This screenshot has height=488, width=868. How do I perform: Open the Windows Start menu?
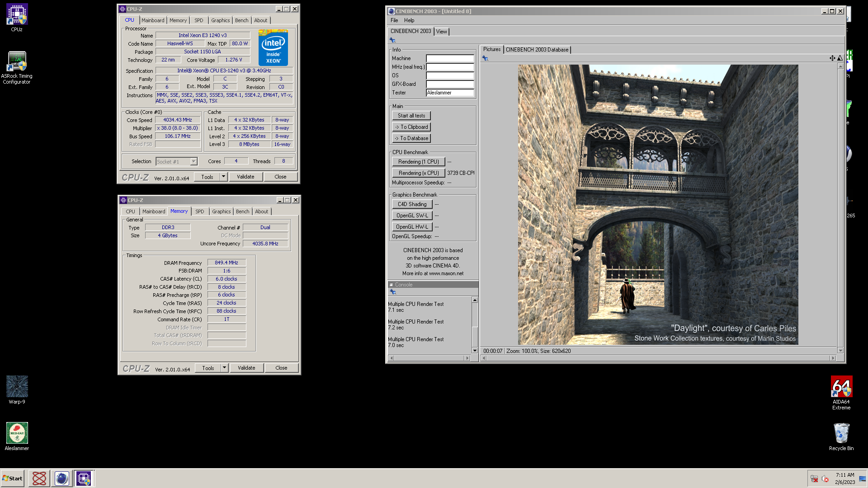(12, 479)
